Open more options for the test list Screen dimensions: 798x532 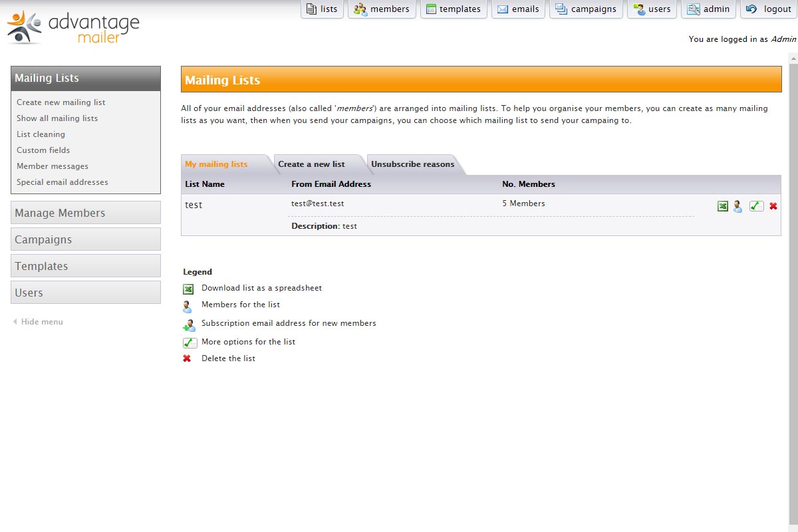pos(756,206)
